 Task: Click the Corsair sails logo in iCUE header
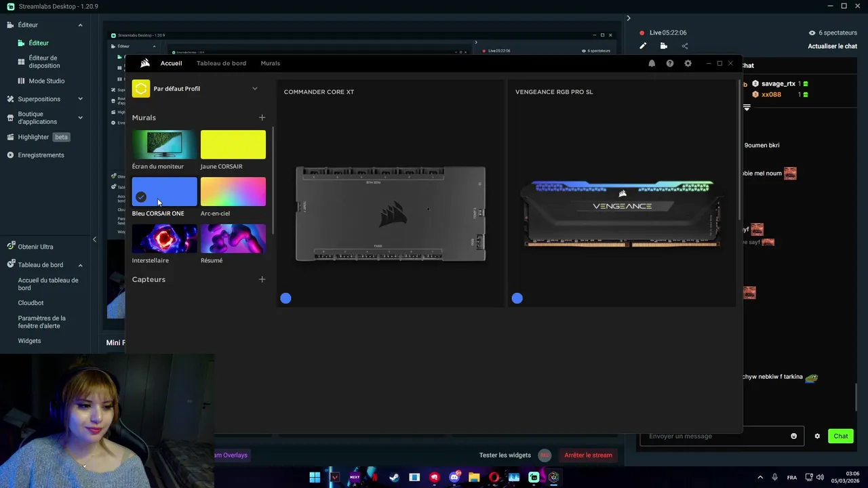(x=144, y=63)
